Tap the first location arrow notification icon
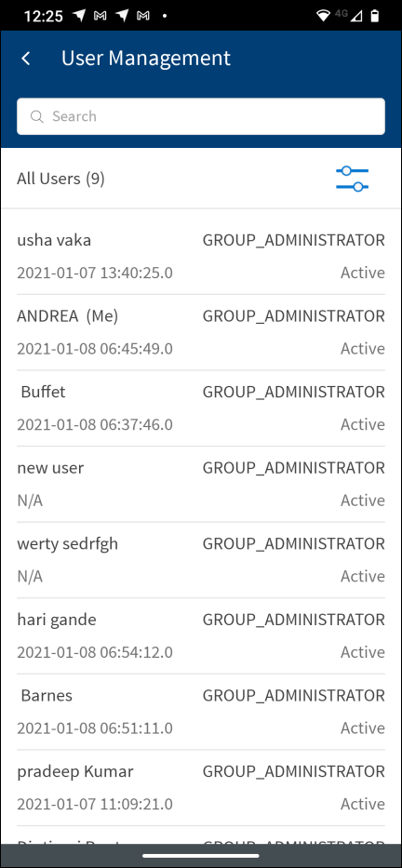The width and height of the screenshot is (402, 868). [79, 16]
